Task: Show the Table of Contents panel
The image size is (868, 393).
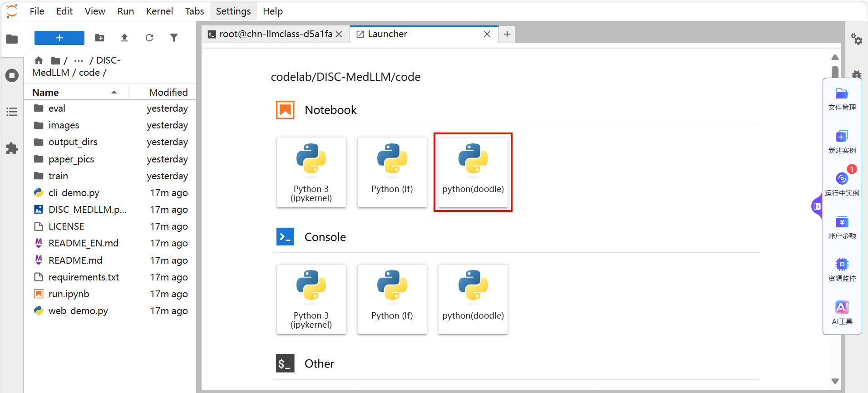Action: click(x=12, y=112)
